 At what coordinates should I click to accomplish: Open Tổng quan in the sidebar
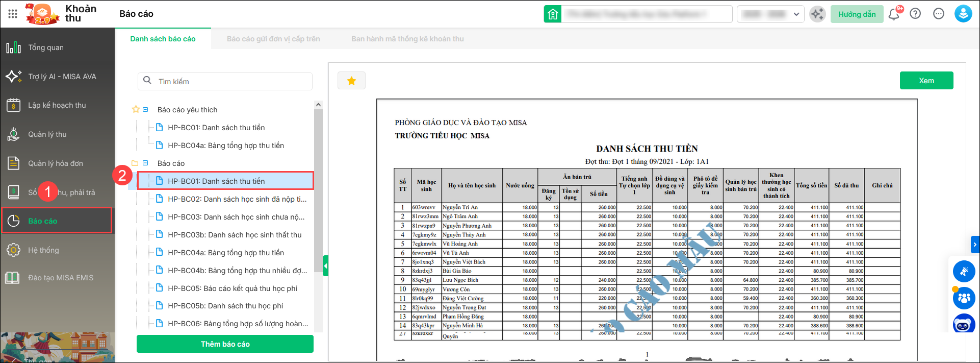46,47
